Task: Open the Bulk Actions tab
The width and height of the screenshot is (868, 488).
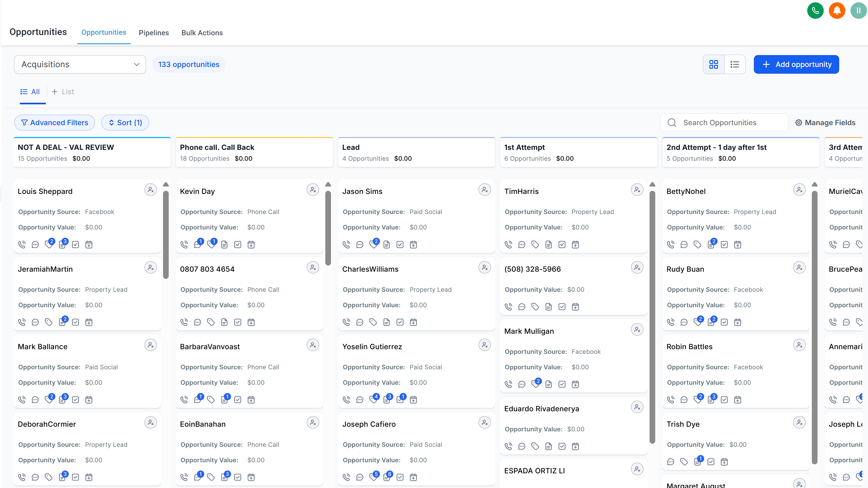Action: coord(202,33)
